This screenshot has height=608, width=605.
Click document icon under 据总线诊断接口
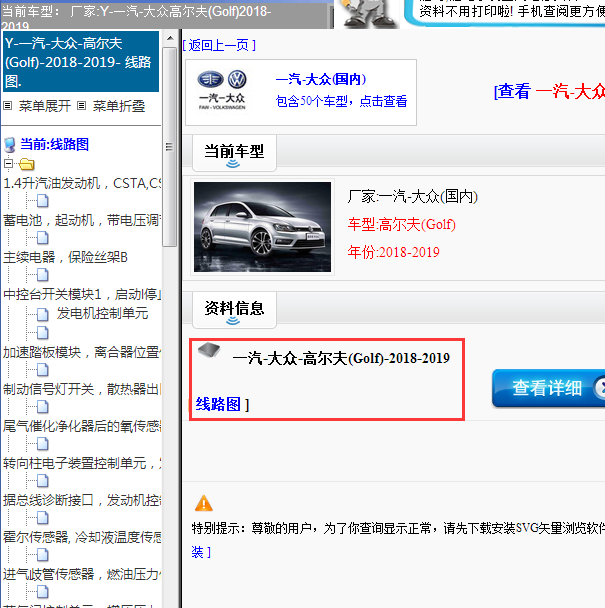43,518
